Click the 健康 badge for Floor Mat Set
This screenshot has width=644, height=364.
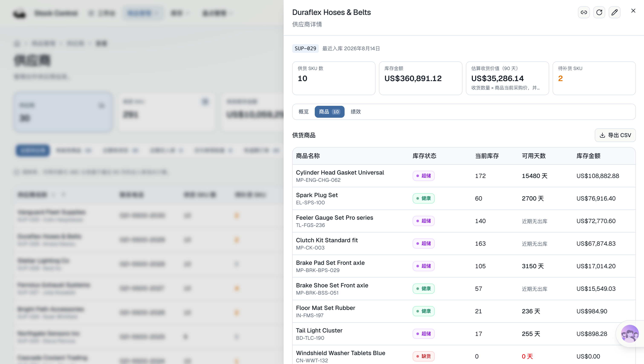pos(424,311)
